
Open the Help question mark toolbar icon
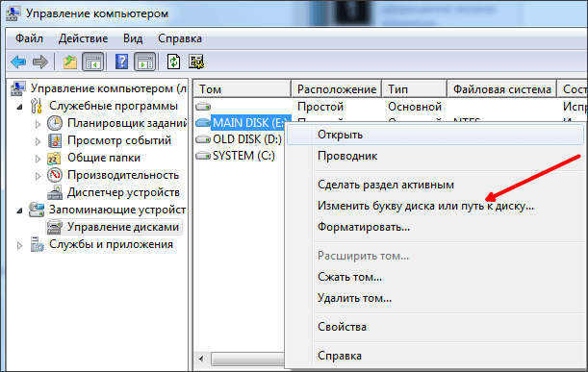coord(121,62)
